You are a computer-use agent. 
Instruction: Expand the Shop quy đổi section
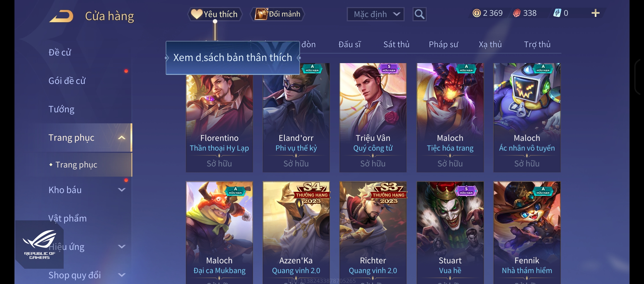(x=122, y=275)
